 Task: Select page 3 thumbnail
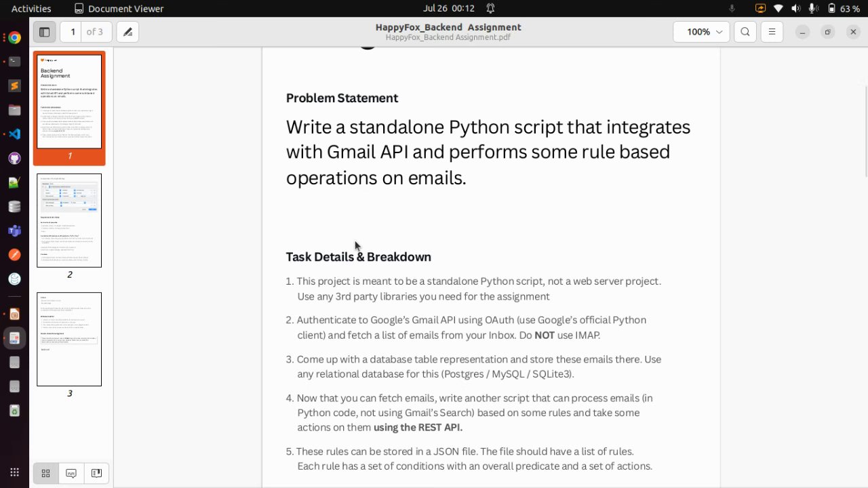(69, 339)
